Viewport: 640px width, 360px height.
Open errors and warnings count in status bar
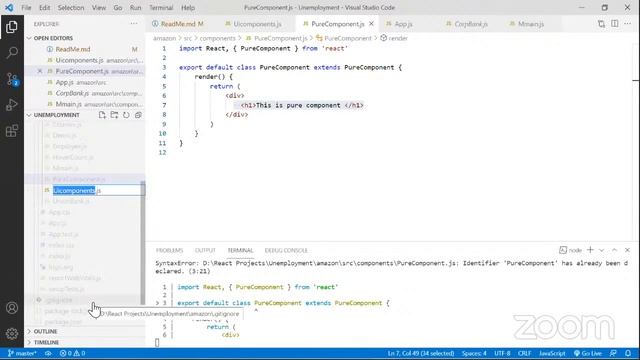tap(72, 353)
